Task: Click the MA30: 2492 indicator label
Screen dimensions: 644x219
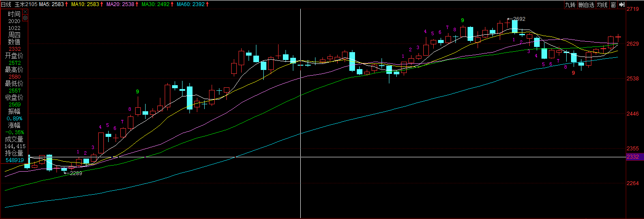Action: point(156,4)
